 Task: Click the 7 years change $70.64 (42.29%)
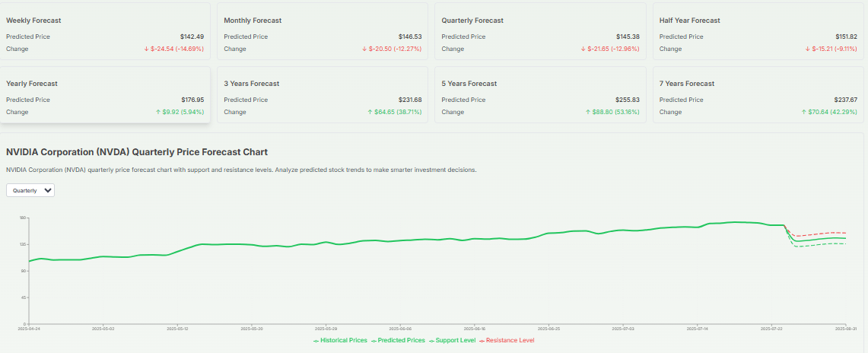click(829, 112)
